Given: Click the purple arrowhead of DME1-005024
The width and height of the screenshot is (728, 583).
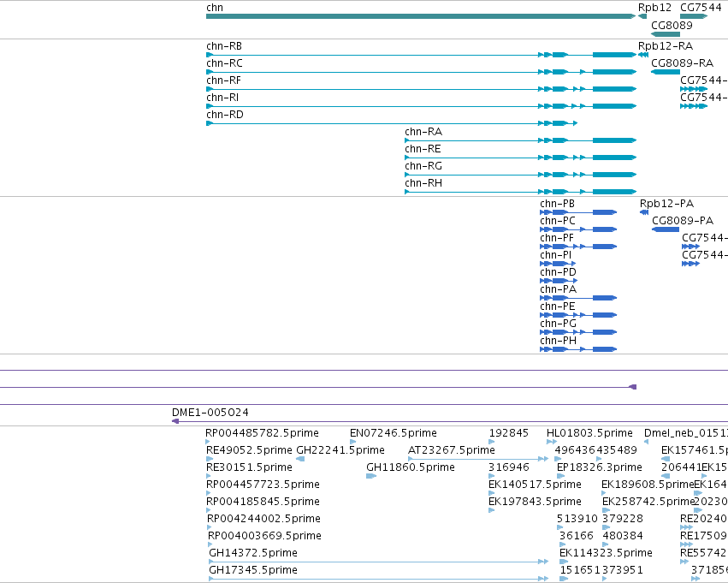Looking at the screenshot, I should pos(175,421).
